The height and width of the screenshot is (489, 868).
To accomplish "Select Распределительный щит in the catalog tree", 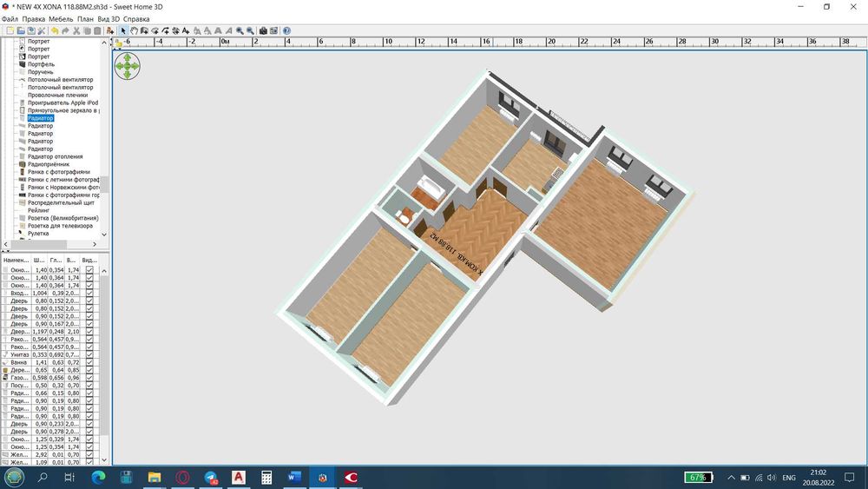I will tap(61, 202).
